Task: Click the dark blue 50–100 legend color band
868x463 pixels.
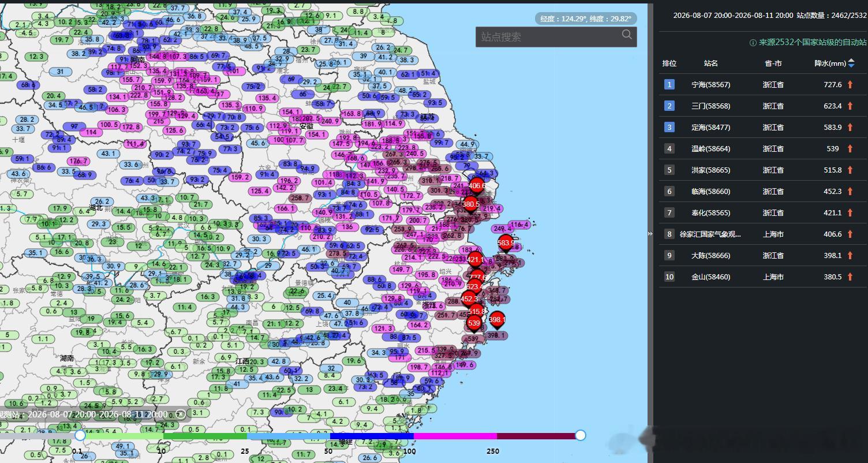Action: point(372,436)
